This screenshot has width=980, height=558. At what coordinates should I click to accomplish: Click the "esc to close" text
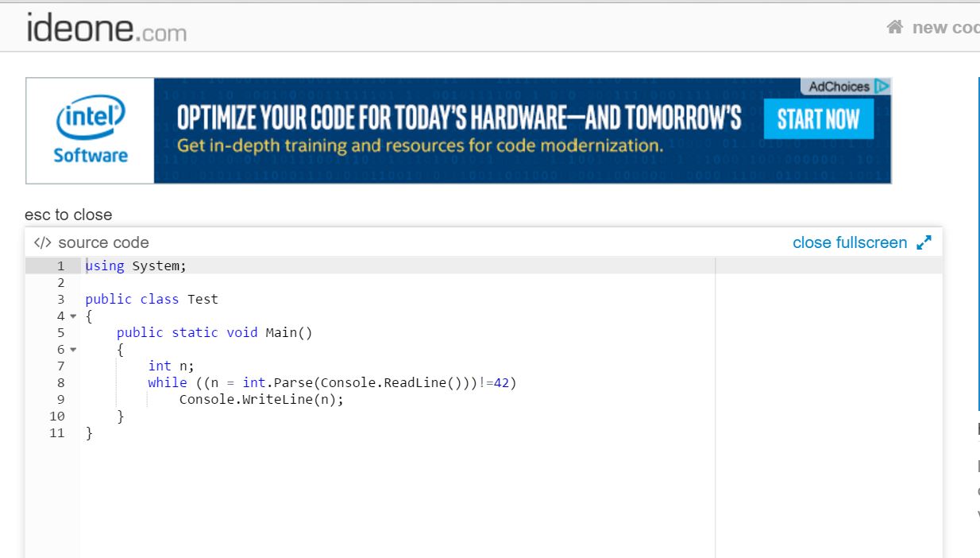(68, 215)
